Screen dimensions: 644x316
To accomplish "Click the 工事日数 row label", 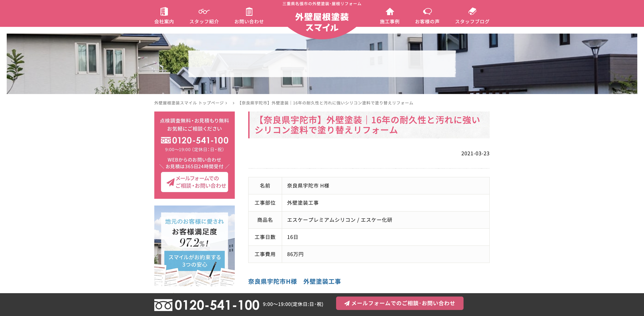I will click(265, 237).
